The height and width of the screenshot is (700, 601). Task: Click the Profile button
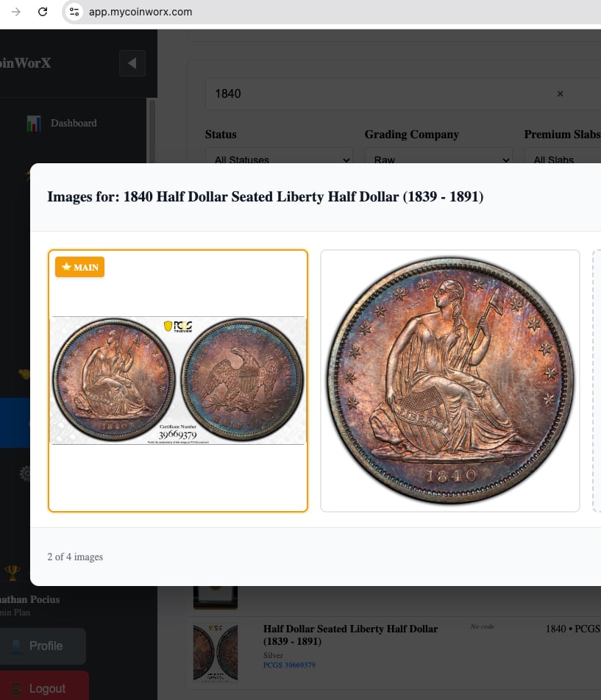[43, 646]
